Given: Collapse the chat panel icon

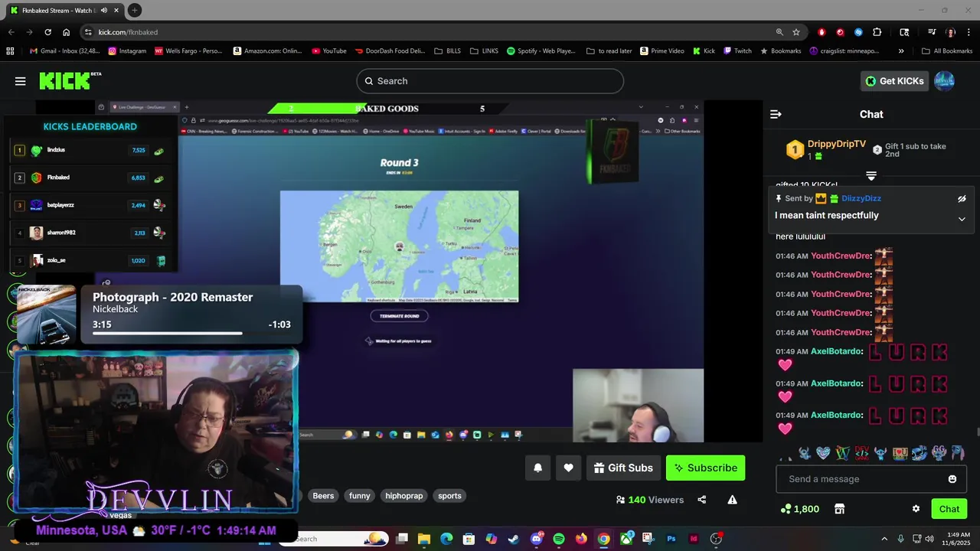Looking at the screenshot, I should [776, 114].
